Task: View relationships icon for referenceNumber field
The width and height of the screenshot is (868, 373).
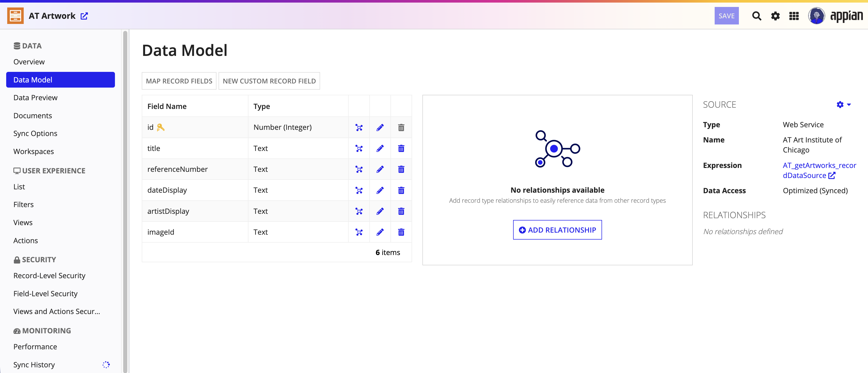Action: [x=359, y=169]
